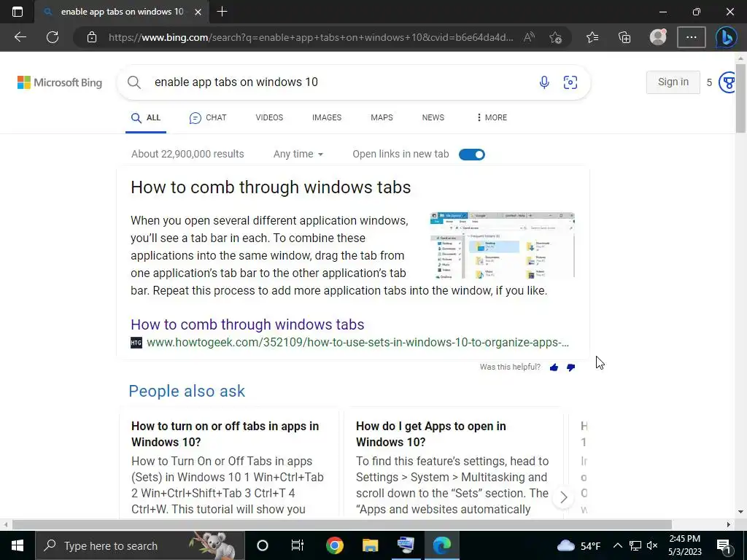Image resolution: width=747 pixels, height=560 pixels.
Task: Show next People also ask cards arrow
Action: tap(564, 497)
